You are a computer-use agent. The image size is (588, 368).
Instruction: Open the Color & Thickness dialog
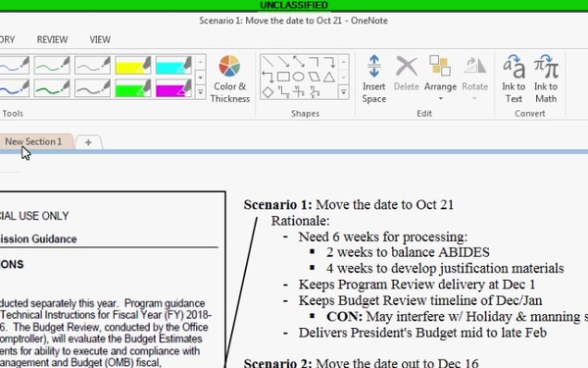pos(229,79)
